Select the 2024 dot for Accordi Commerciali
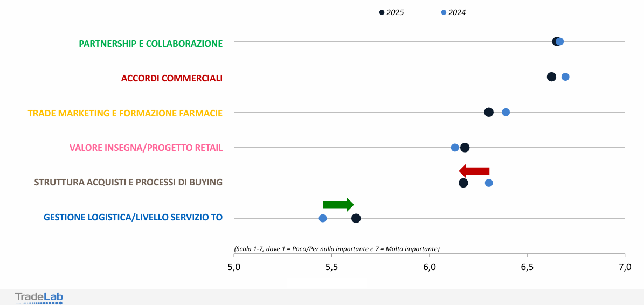Screen dimensions: 644x305 coord(565,77)
